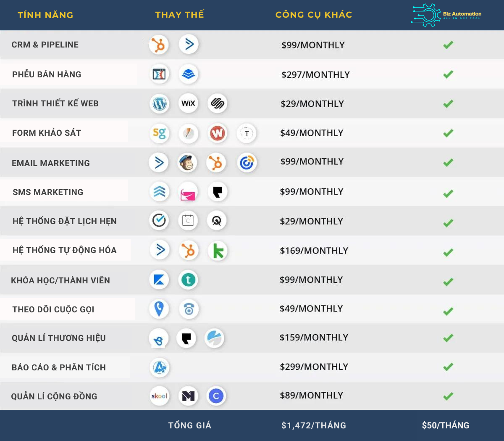Select the '$299/MONTHLY' price
Image resolution: width=504 pixels, height=441 pixels.
[314, 367]
